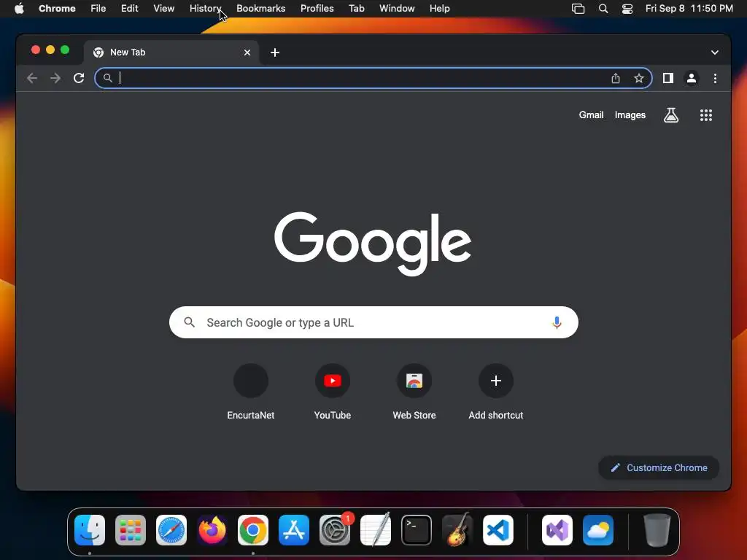Go back using the back arrow
This screenshot has height=560, width=747.
(32, 78)
